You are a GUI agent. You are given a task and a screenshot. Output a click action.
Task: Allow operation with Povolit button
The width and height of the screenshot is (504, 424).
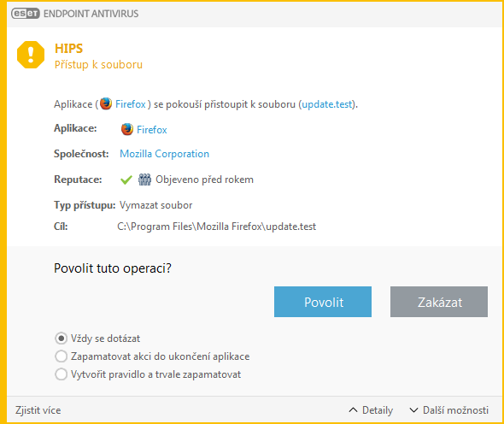[323, 302]
